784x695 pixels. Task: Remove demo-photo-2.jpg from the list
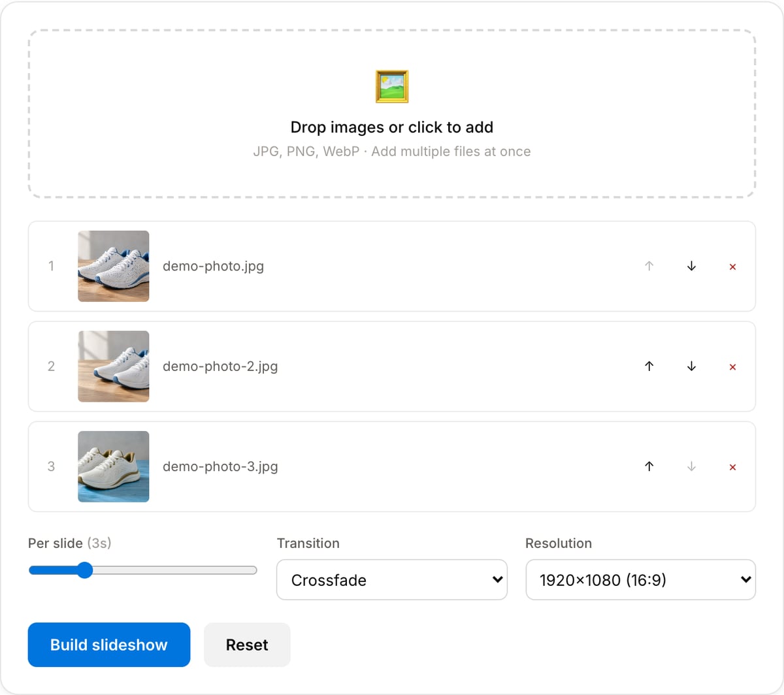point(732,366)
